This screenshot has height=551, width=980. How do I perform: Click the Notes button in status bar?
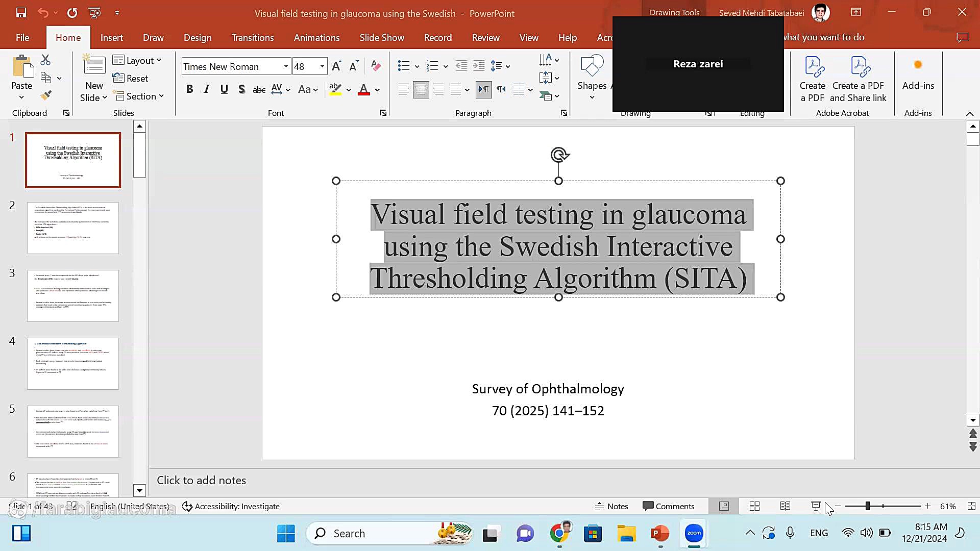611,506
